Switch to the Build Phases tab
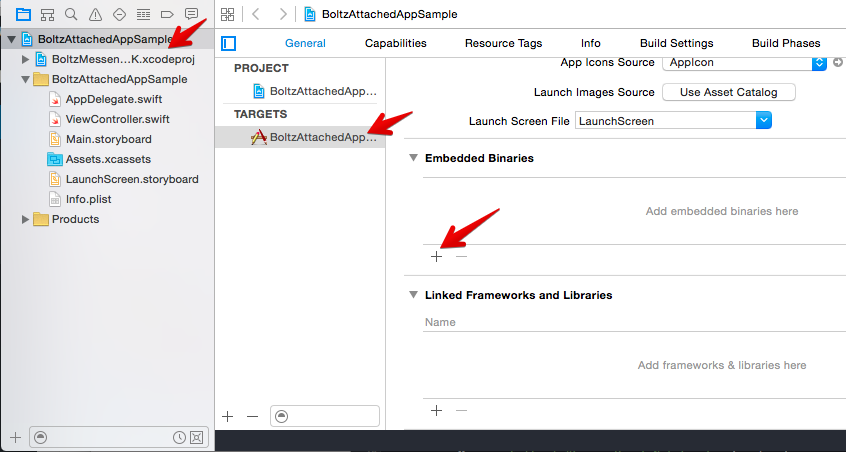This screenshot has width=846, height=452. pos(786,43)
